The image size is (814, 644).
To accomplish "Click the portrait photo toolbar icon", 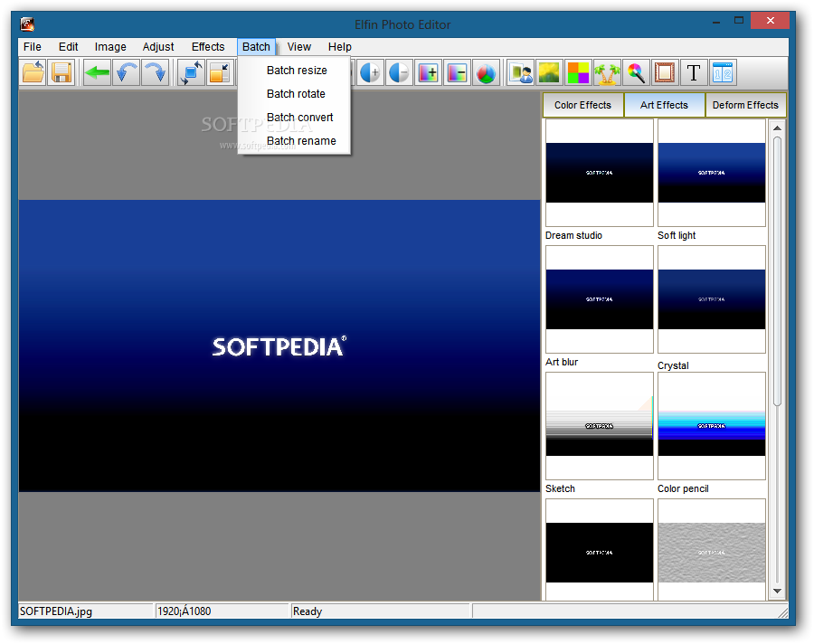I will [521, 72].
